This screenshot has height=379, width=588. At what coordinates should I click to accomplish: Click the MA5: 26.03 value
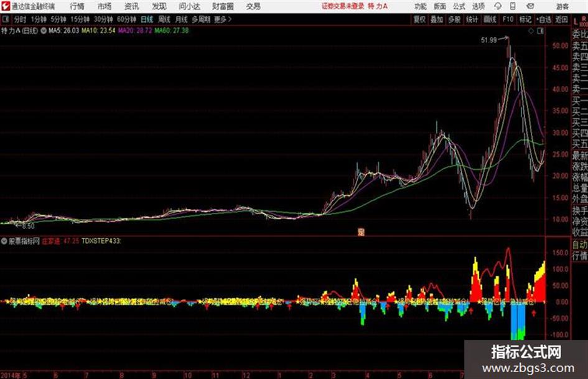coord(63,30)
